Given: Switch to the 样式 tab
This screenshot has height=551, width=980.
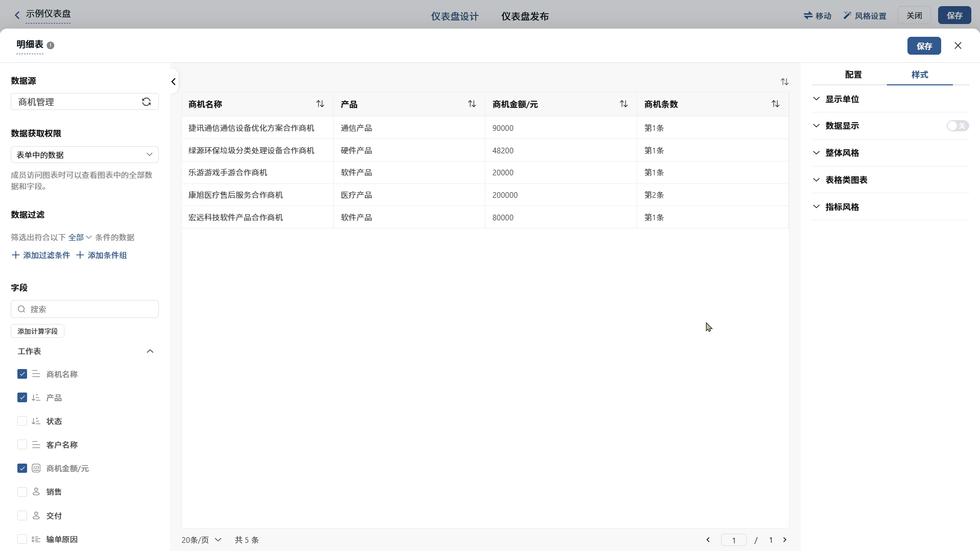Looking at the screenshot, I should click(x=920, y=75).
